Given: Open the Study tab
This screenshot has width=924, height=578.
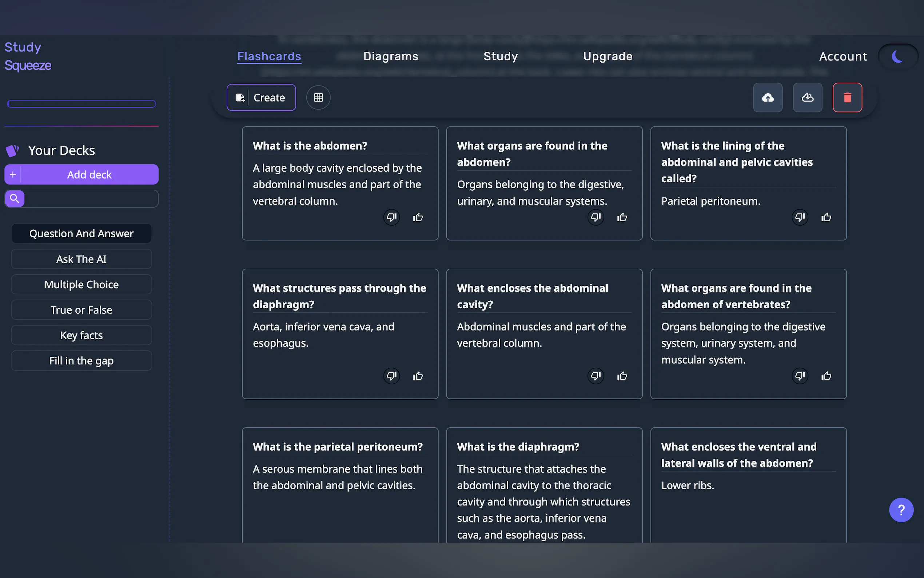Looking at the screenshot, I should tap(501, 56).
